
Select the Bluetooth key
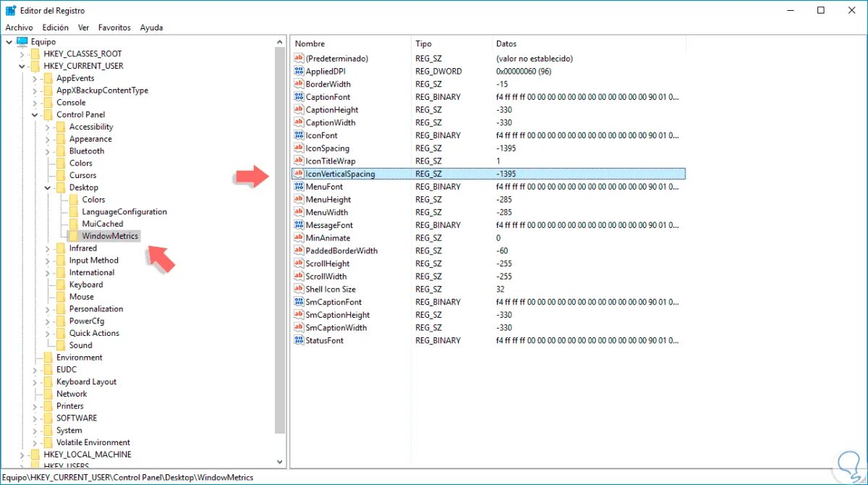(x=87, y=151)
